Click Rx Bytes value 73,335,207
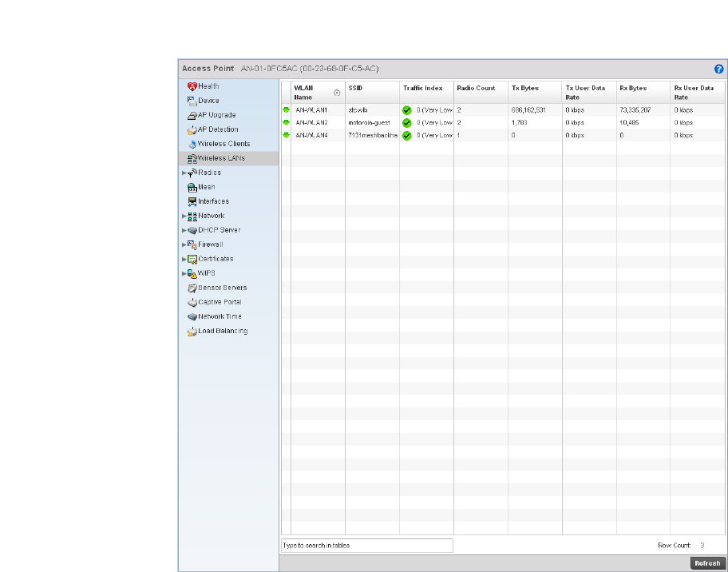 coord(635,110)
